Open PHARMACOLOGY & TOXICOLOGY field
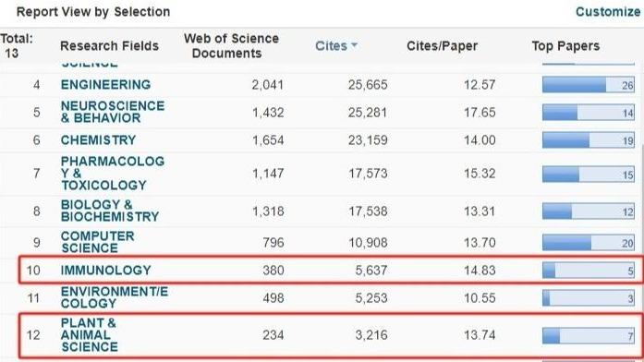The width and height of the screenshot is (644, 362). [x=113, y=174]
